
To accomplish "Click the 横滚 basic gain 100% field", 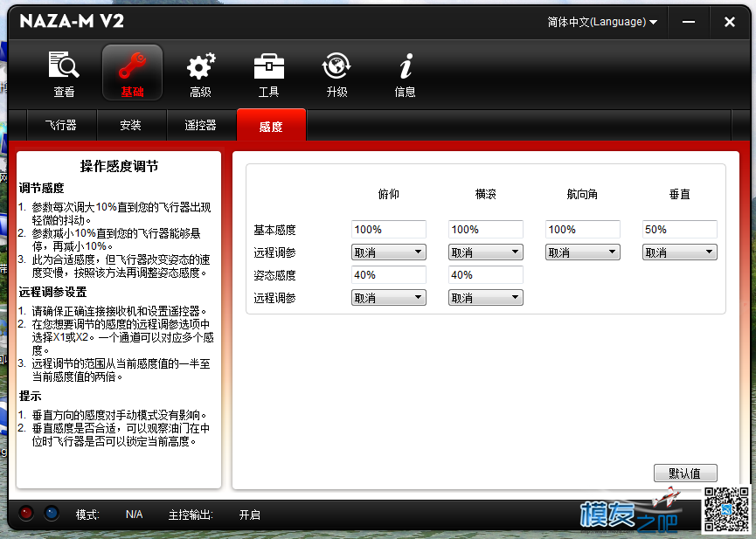I will tap(486, 230).
